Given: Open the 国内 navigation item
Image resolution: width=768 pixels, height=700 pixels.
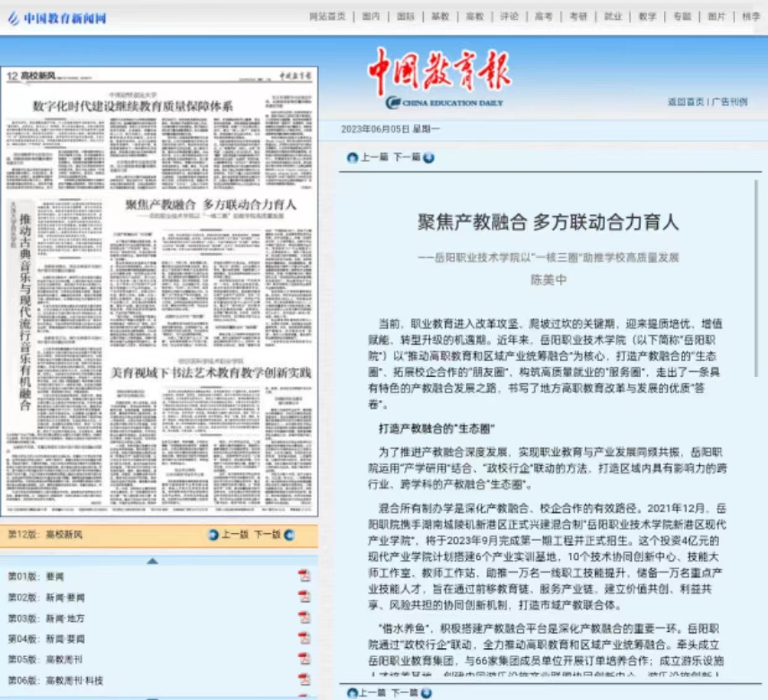Looking at the screenshot, I should tap(371, 17).
